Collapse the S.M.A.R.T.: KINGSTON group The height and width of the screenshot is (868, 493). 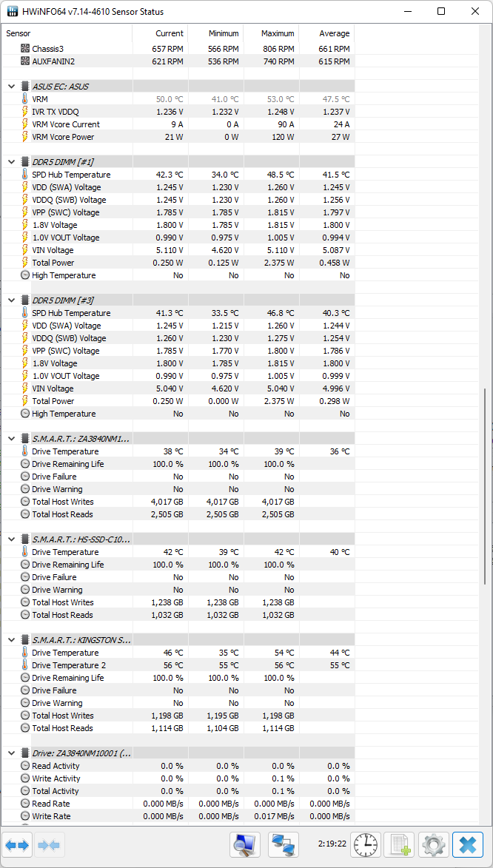(11, 640)
